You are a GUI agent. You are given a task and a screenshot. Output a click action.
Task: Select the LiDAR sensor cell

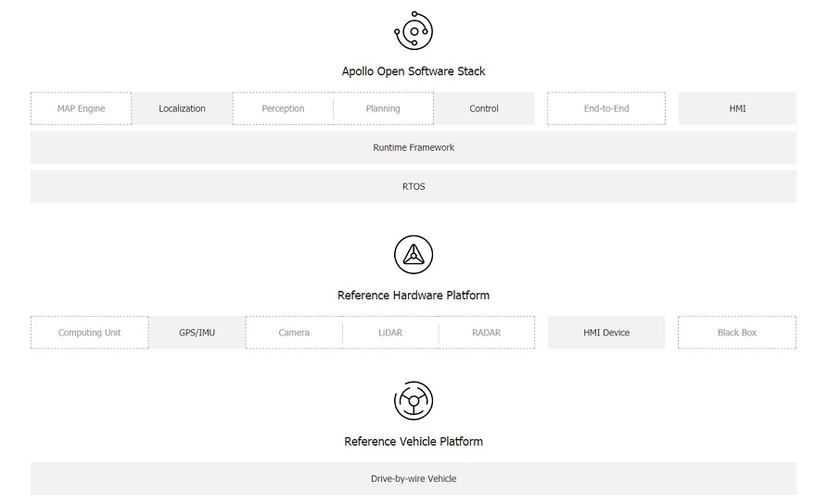(390, 333)
